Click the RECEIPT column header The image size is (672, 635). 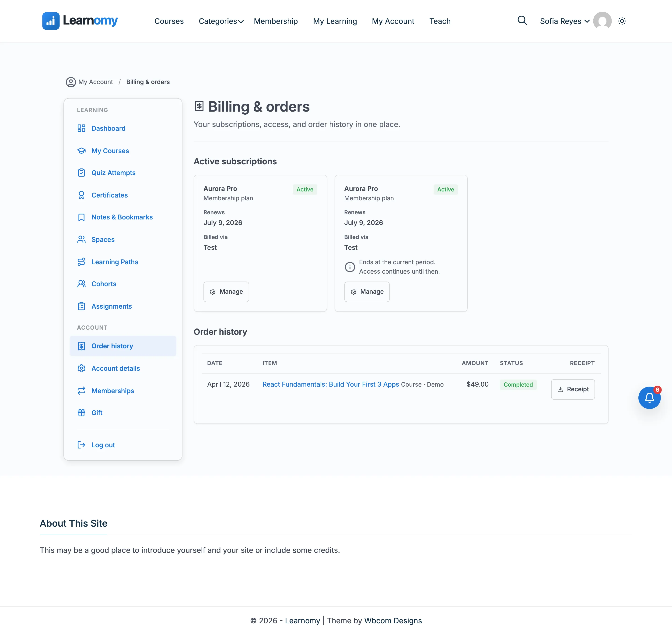[582, 363]
